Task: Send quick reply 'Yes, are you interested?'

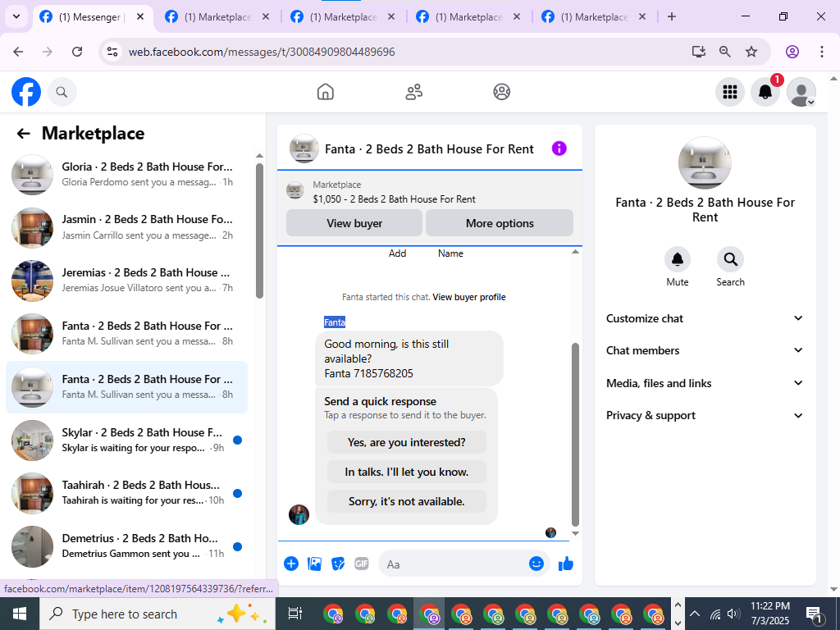Action: [407, 442]
